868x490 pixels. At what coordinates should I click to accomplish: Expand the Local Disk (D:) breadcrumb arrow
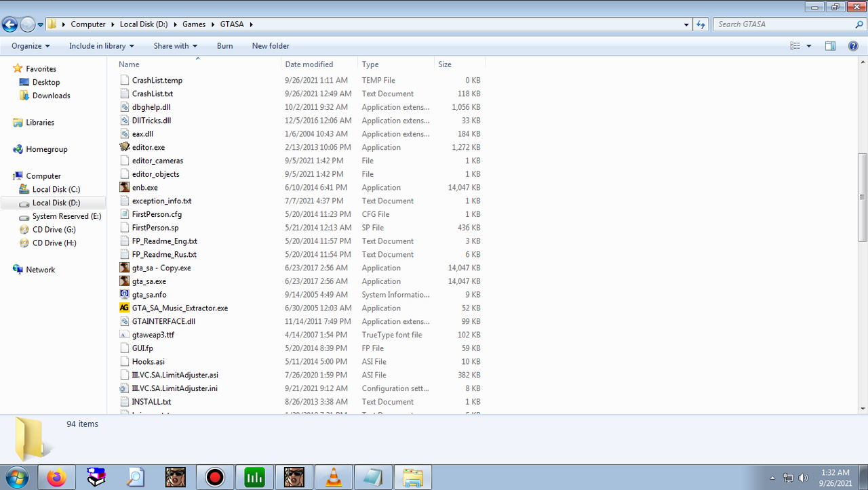coord(176,24)
